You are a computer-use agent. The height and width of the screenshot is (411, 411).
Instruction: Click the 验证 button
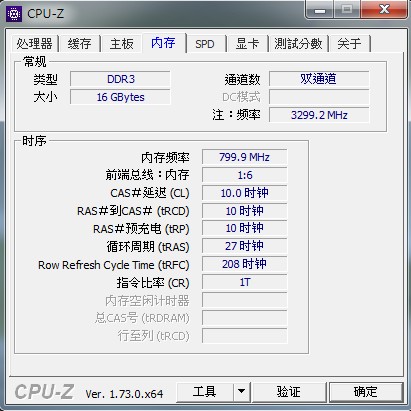click(289, 392)
